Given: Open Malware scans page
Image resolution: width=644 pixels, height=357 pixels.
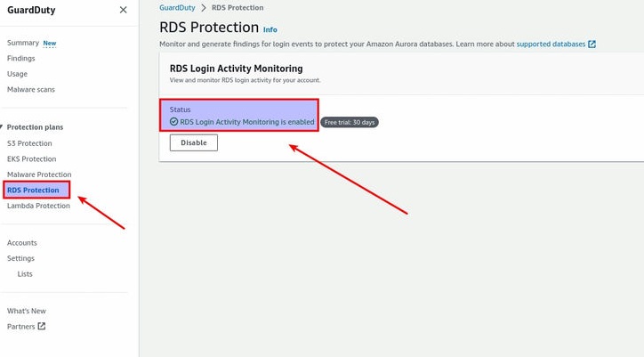Looking at the screenshot, I should 31,90.
